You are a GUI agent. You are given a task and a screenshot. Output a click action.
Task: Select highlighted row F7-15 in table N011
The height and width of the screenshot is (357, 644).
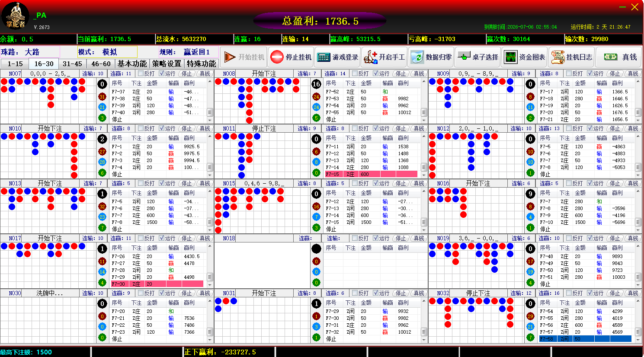click(x=371, y=174)
